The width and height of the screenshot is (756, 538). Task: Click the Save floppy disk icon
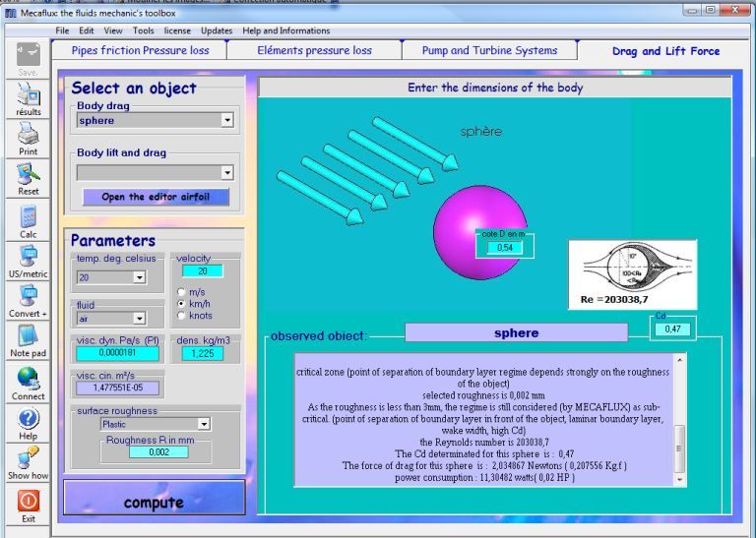tap(29, 55)
